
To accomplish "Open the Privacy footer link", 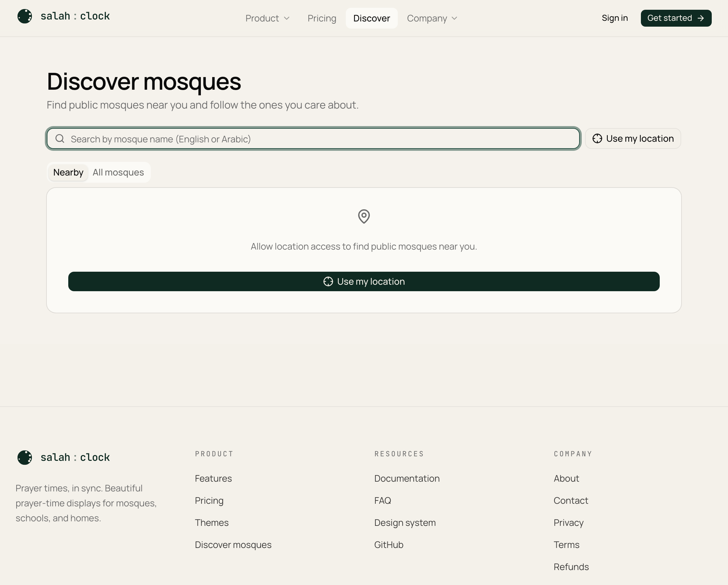I will click(x=569, y=523).
